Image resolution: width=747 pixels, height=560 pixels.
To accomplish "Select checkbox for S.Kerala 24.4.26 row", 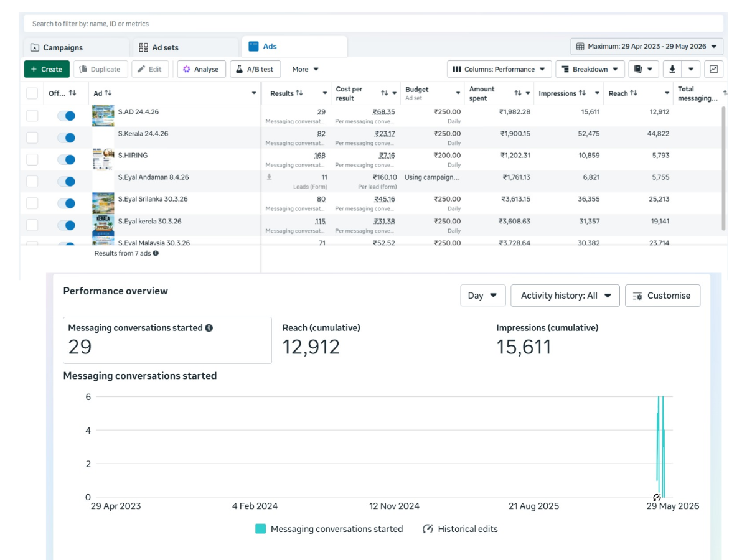I will 32,138.
